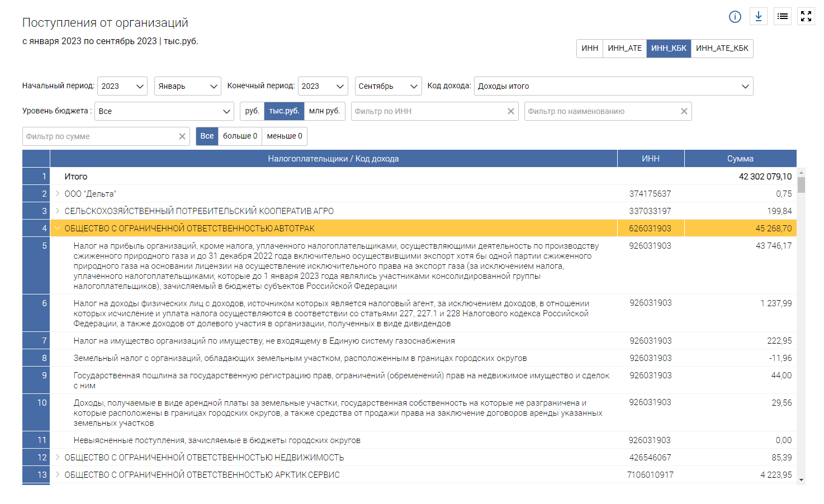824x504 pixels.
Task: Show only amounts больше 0
Action: [x=240, y=136]
